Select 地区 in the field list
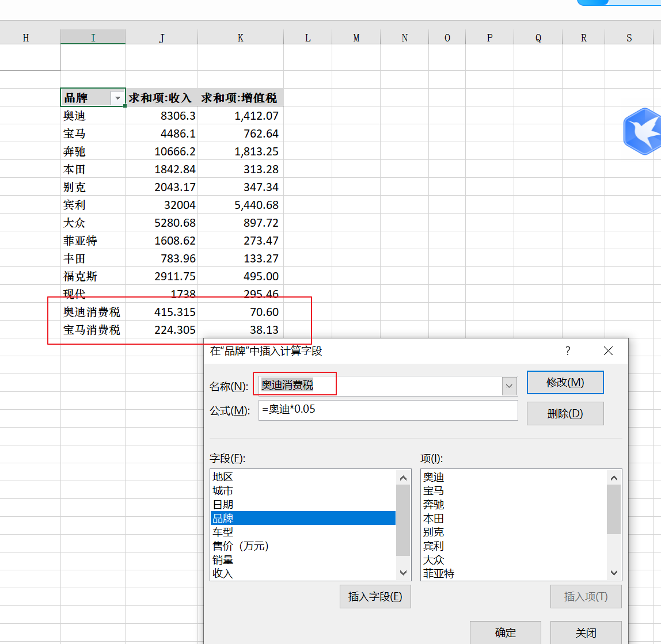 303,477
